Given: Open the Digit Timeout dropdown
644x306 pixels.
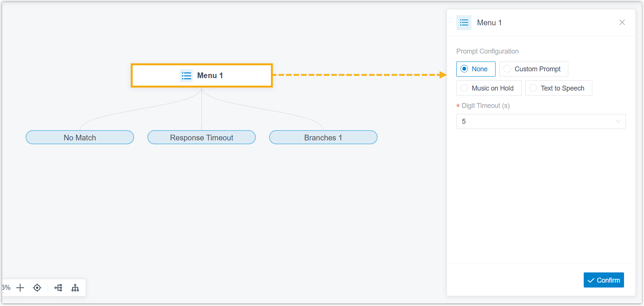Looking at the screenshot, I should pos(541,121).
